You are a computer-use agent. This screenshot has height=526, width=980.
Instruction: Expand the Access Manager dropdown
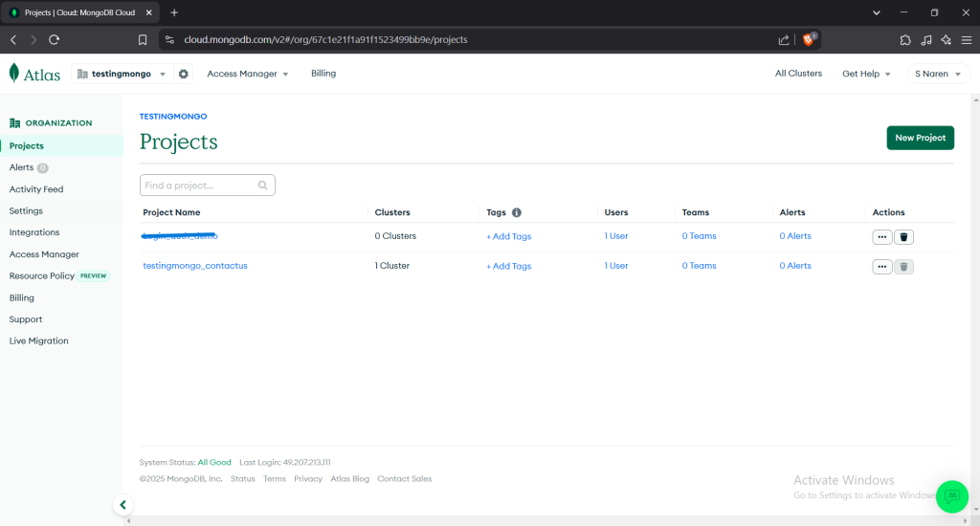coord(248,74)
